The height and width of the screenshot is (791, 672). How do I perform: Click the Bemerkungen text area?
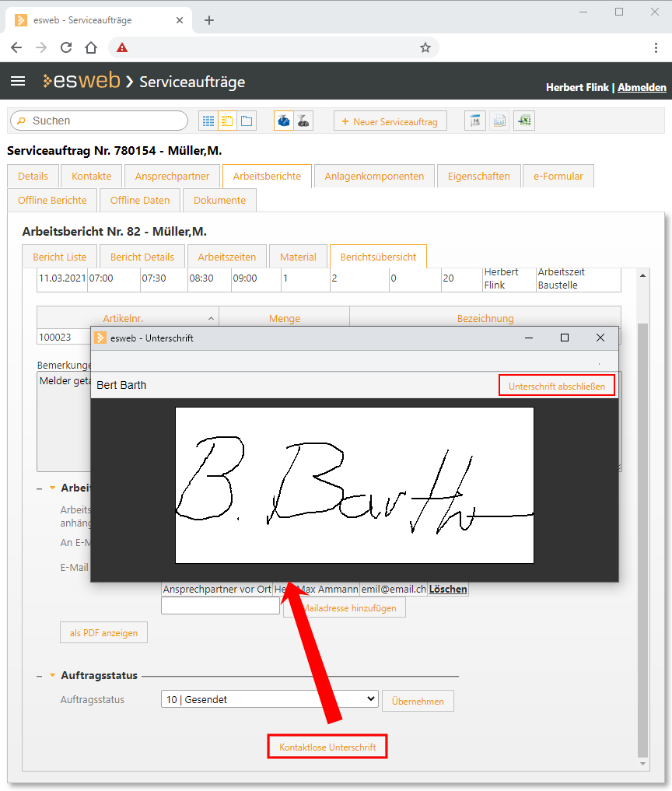(x=64, y=422)
